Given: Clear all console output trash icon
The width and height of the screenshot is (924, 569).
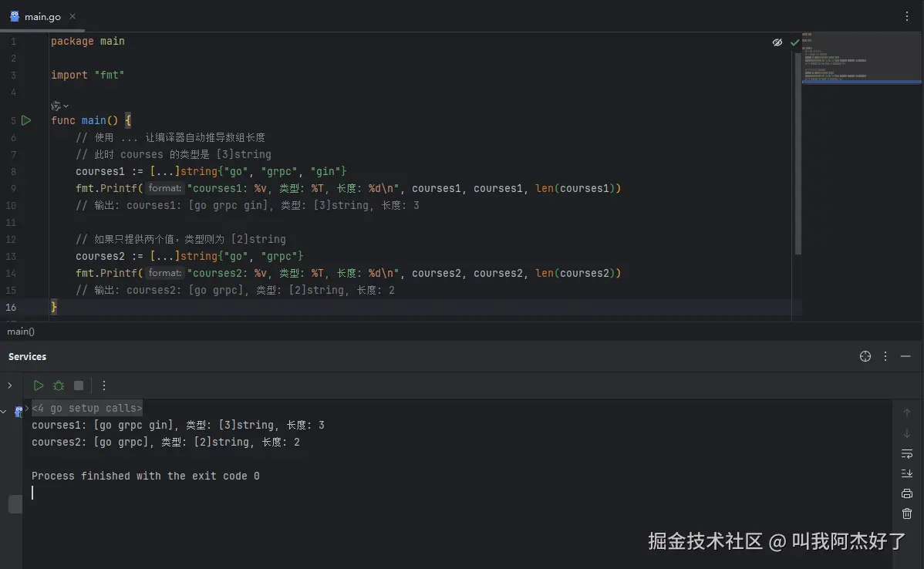Looking at the screenshot, I should point(907,513).
